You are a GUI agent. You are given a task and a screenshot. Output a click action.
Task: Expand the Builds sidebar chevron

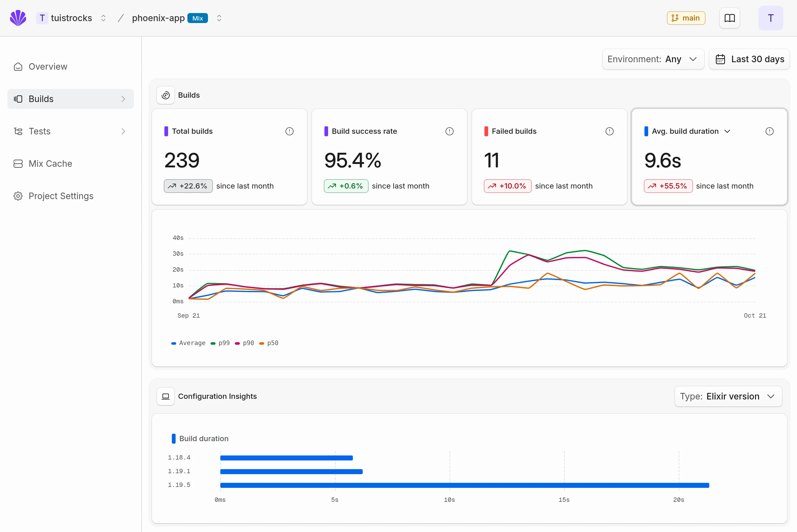click(x=123, y=99)
